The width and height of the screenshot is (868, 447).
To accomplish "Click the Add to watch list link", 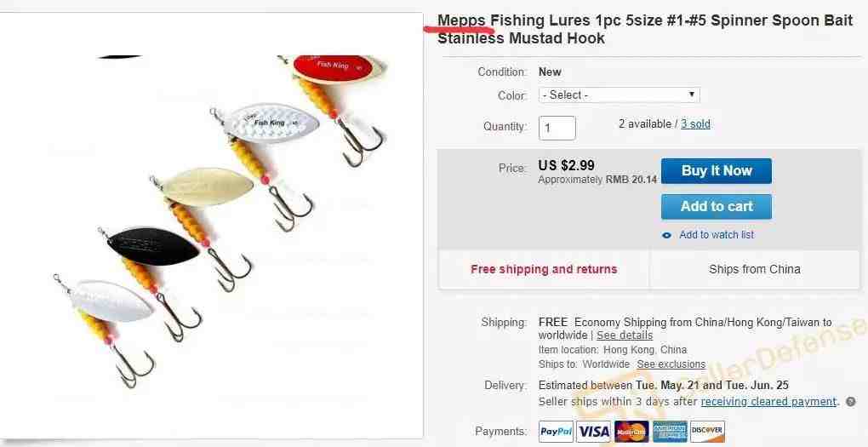I will (x=717, y=235).
